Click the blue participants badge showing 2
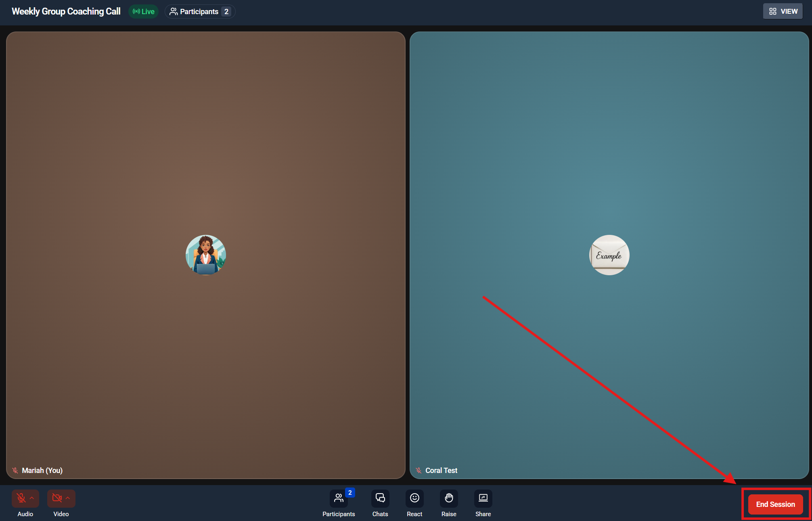The width and height of the screenshot is (812, 521). (x=350, y=492)
